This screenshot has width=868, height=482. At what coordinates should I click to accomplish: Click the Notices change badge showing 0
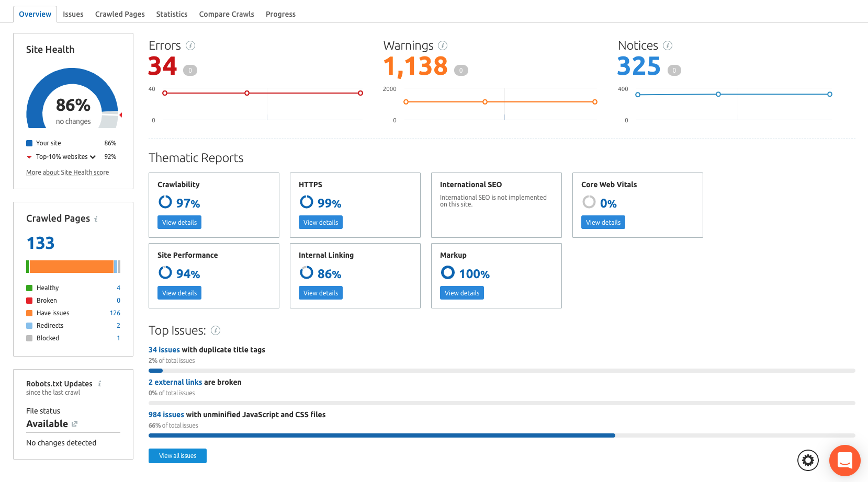(x=674, y=70)
